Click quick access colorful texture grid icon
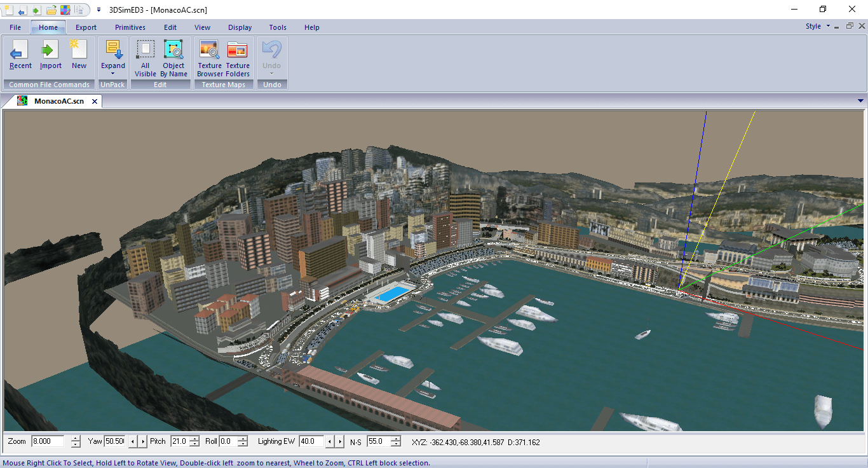 (65, 10)
